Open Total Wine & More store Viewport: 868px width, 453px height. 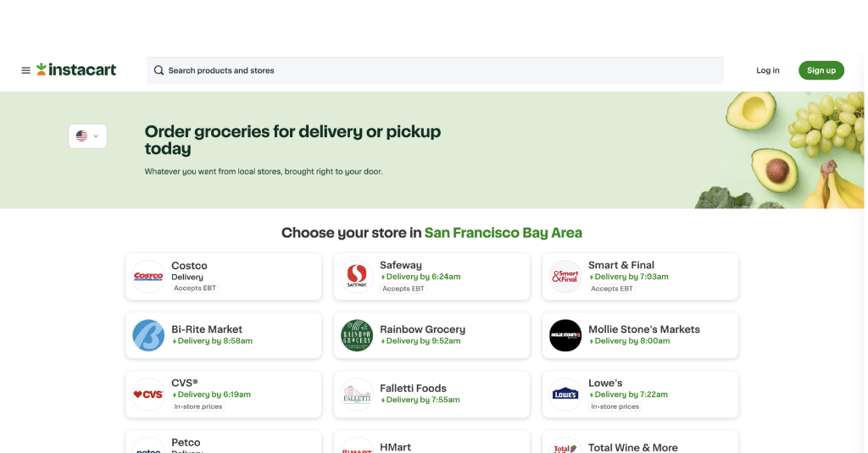click(641, 442)
